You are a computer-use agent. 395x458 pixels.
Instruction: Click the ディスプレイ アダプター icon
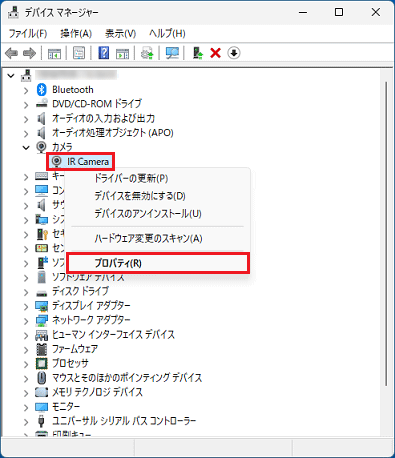click(x=41, y=306)
